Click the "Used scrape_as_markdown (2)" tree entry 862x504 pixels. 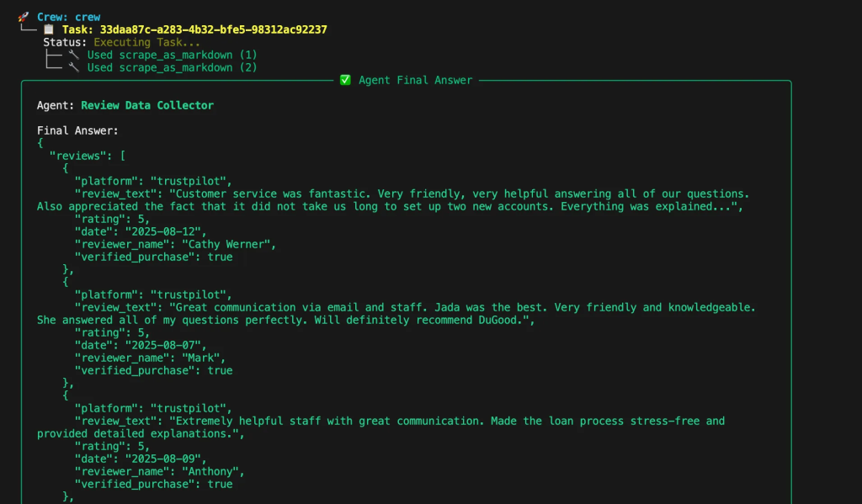click(x=172, y=67)
